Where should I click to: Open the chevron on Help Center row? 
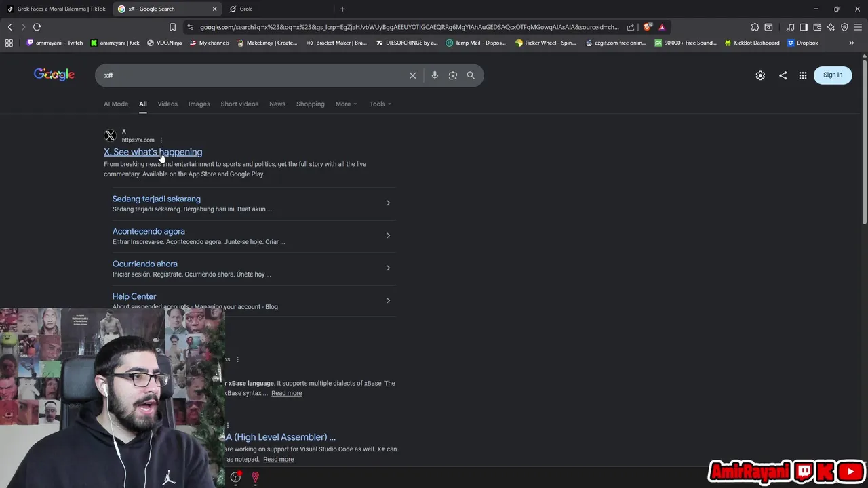(x=388, y=300)
